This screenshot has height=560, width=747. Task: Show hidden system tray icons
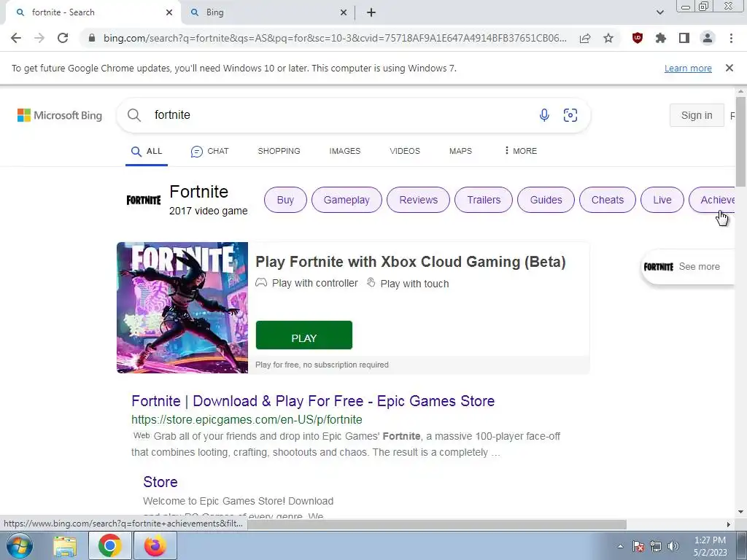coord(620,546)
